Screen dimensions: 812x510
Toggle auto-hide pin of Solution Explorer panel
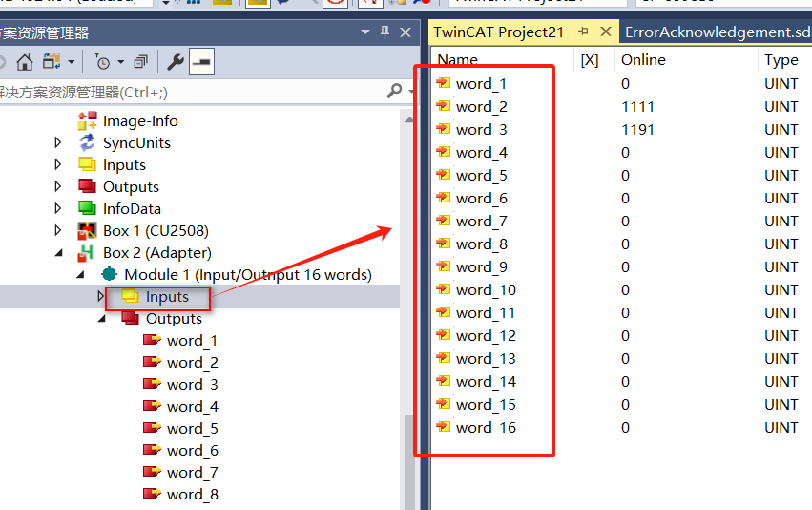pyautogui.click(x=385, y=32)
